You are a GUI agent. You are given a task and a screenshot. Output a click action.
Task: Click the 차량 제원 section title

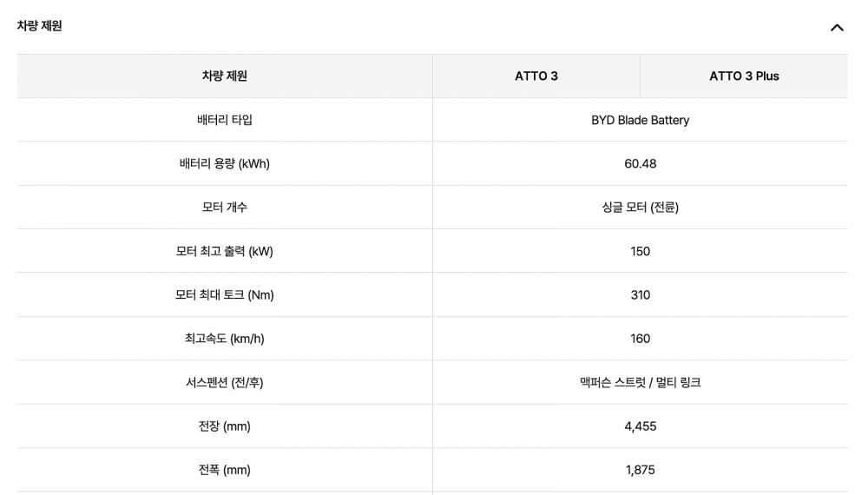pyautogui.click(x=40, y=26)
